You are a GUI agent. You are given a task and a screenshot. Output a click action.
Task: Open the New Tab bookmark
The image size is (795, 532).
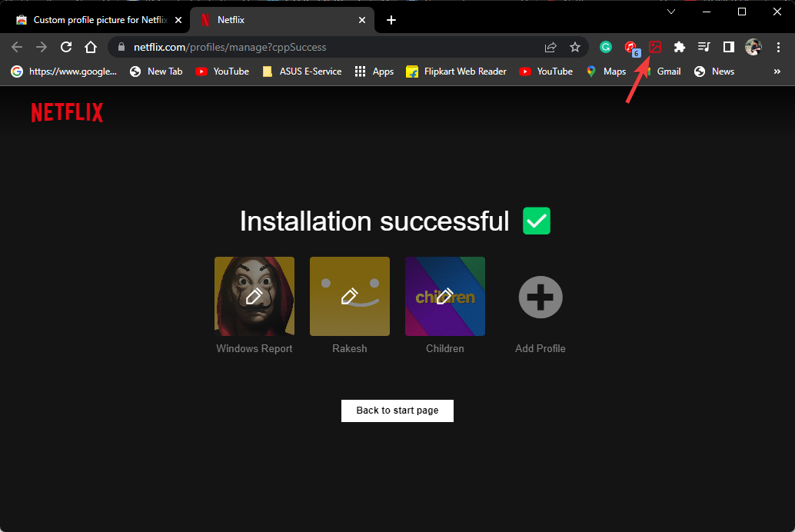click(156, 71)
